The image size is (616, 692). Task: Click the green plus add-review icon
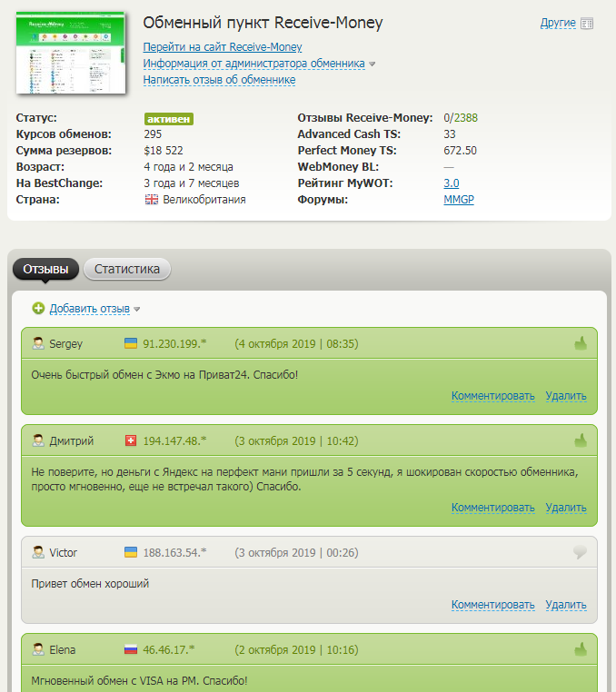[38, 308]
